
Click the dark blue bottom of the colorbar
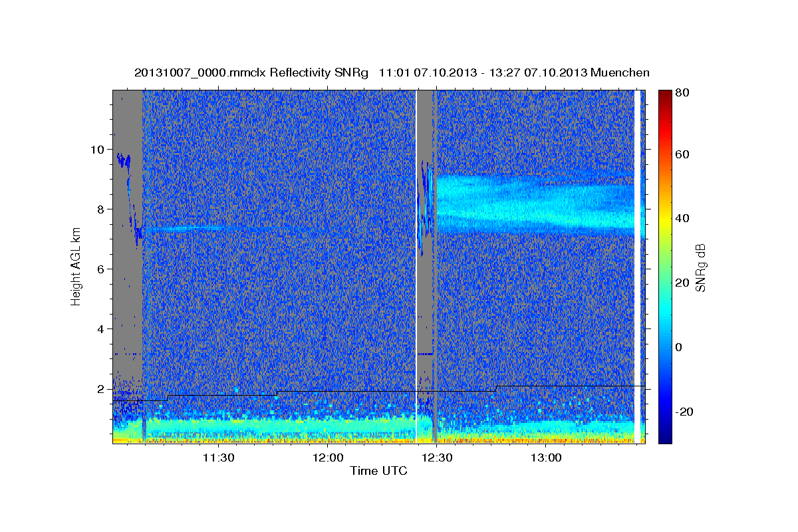click(664, 437)
